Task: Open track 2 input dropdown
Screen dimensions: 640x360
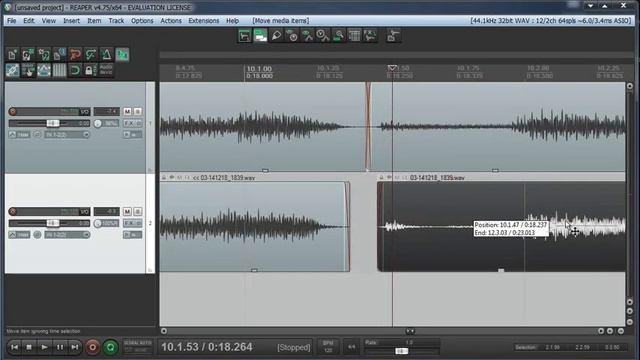Action: (67, 234)
